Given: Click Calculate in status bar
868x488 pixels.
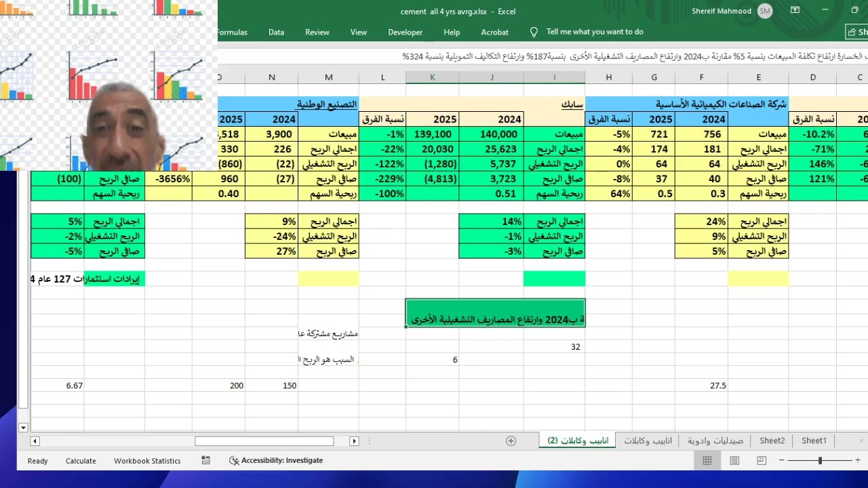Looking at the screenshot, I should (81, 461).
